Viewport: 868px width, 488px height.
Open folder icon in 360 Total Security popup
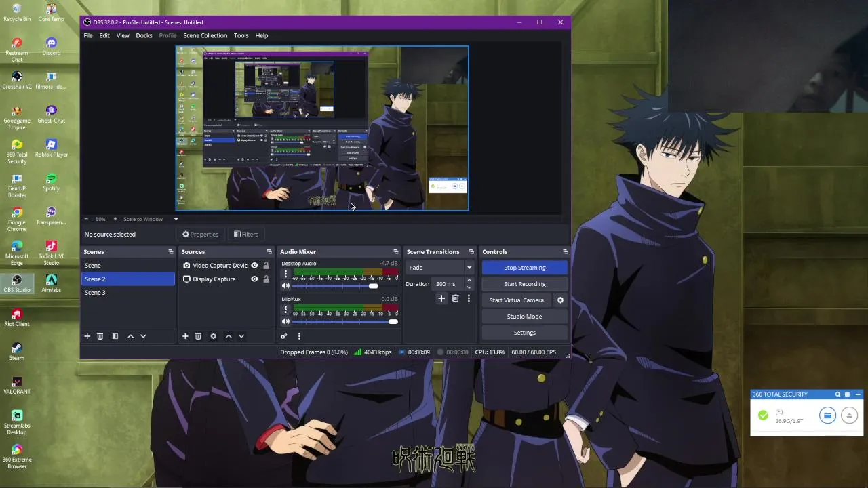coord(827,415)
